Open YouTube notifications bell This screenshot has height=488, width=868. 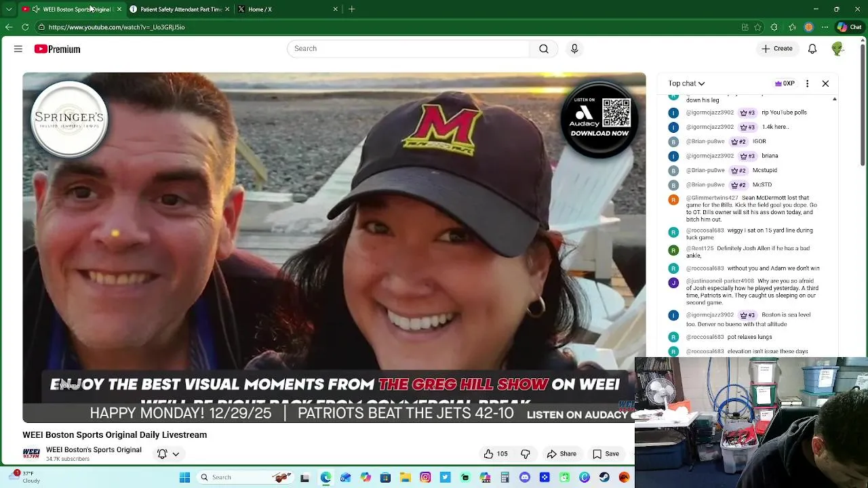coord(812,49)
